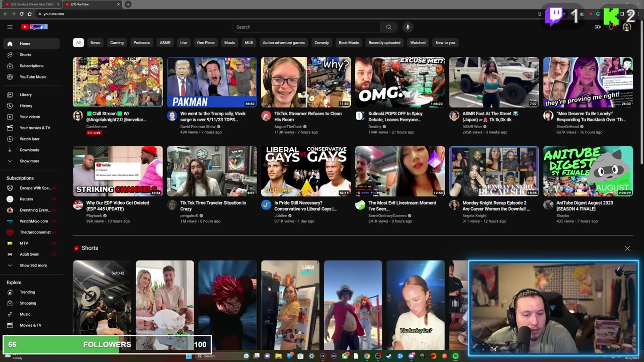The image size is (644, 362).
Task: Open Downloads in the sidebar
Action: [x=31, y=150]
